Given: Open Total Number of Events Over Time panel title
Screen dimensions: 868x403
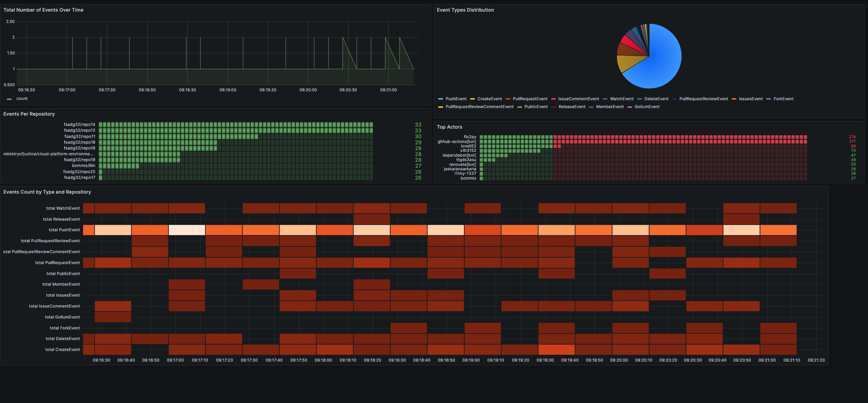Looking at the screenshot, I should point(43,10).
